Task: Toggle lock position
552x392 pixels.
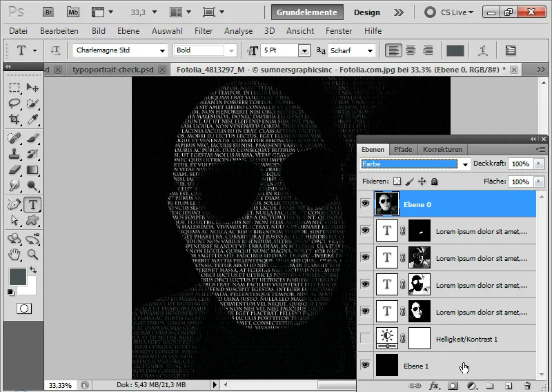Action: (x=422, y=182)
